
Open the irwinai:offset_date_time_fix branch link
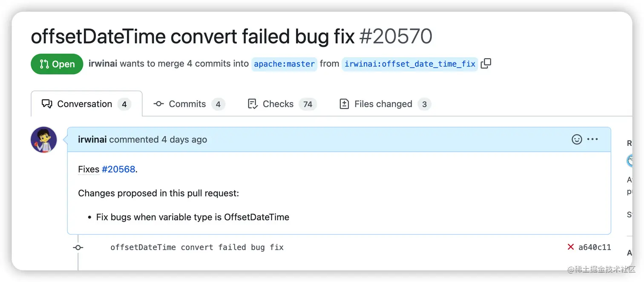[410, 64]
